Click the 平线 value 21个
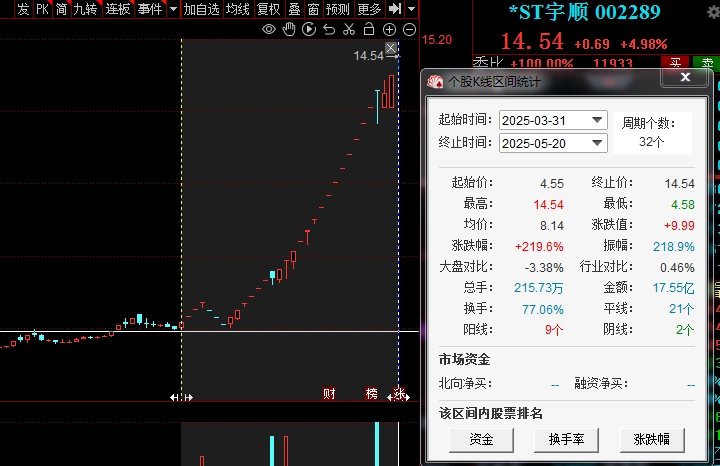The height and width of the screenshot is (466, 720). click(x=681, y=309)
